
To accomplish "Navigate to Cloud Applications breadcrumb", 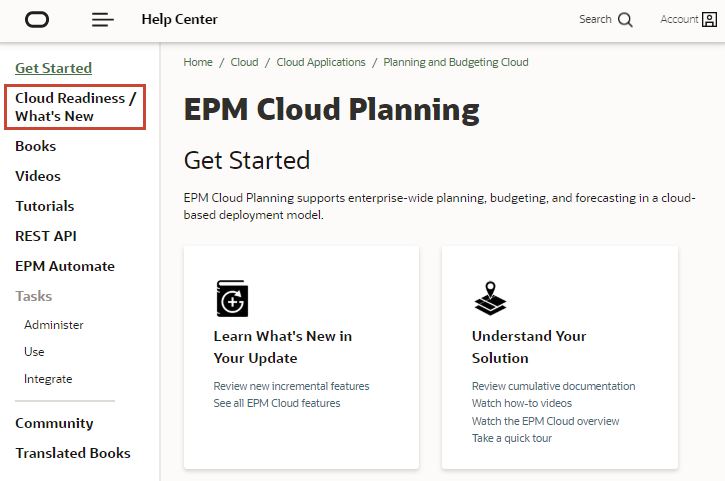I will pos(321,62).
